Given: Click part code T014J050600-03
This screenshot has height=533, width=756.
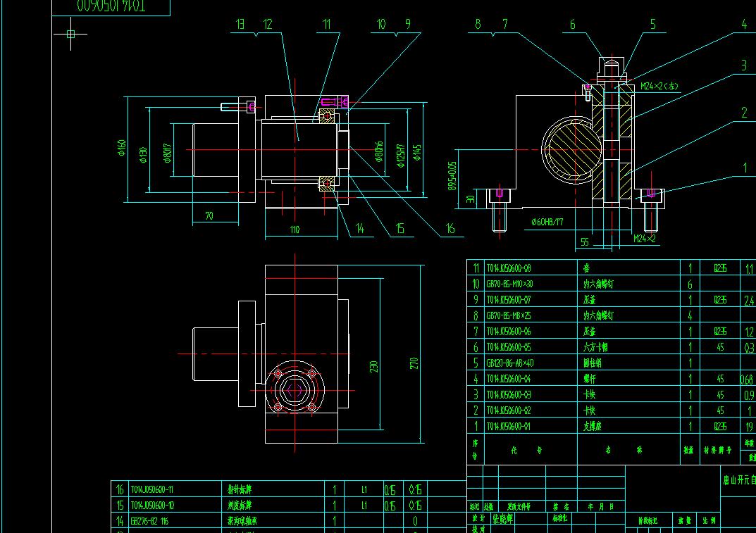Looking at the screenshot, I should [509, 395].
